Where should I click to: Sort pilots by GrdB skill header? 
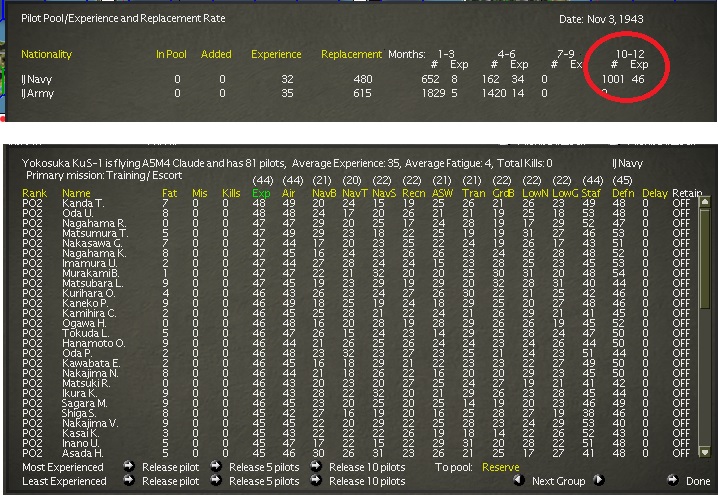pos(503,193)
